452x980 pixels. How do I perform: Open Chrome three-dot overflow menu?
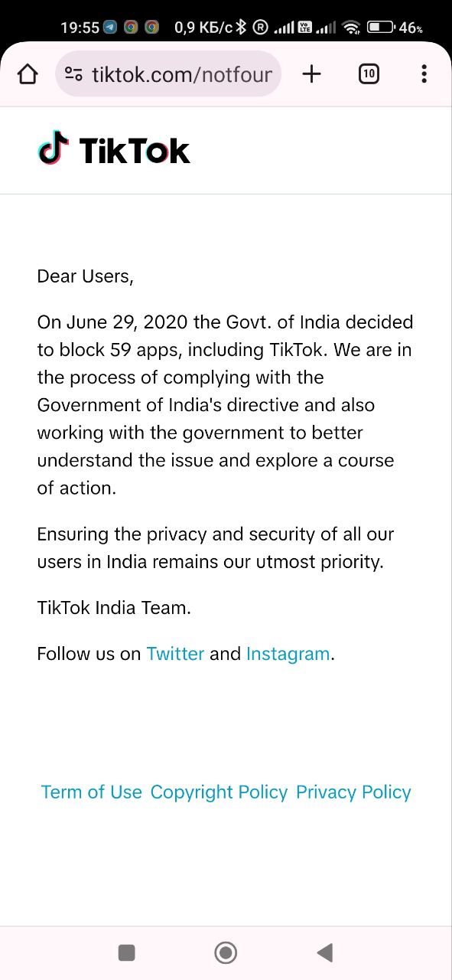pos(424,73)
